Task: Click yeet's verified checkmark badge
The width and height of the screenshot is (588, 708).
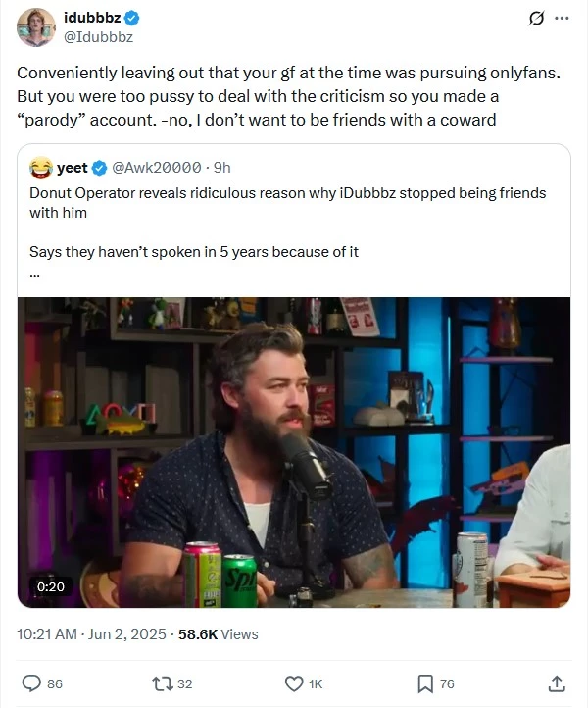Action: 99,168
